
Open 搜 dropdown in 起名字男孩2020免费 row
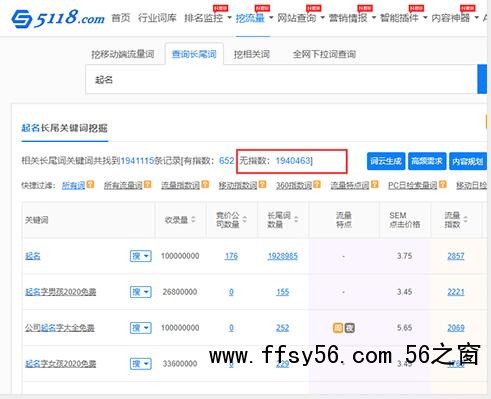click(140, 292)
